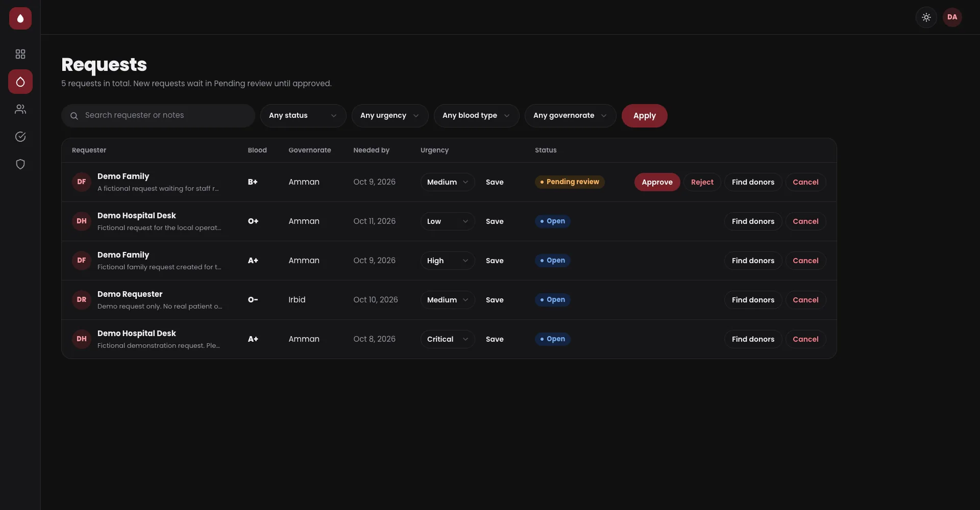Open Medium urgency dropdown in Pending review row
The image size is (980, 510).
448,182
